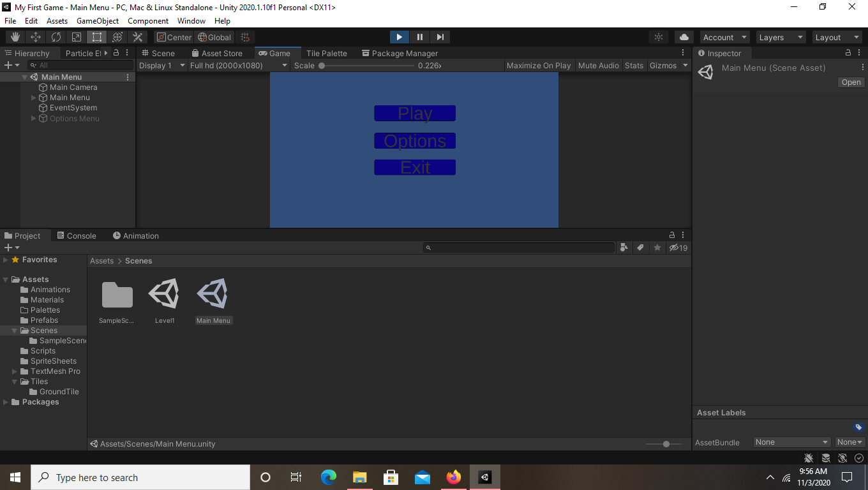Open the cloud Services icon
Image resolution: width=868 pixels, height=490 pixels.
click(x=684, y=37)
